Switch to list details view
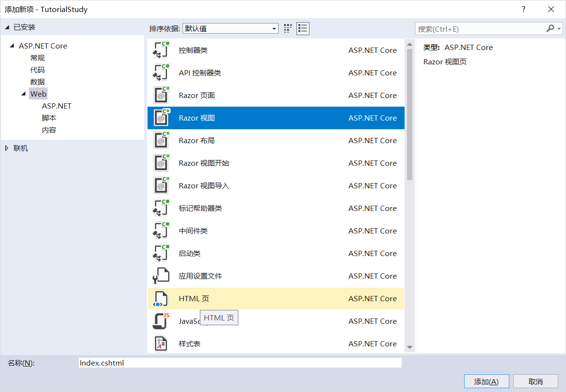The width and height of the screenshot is (566, 392). click(303, 28)
